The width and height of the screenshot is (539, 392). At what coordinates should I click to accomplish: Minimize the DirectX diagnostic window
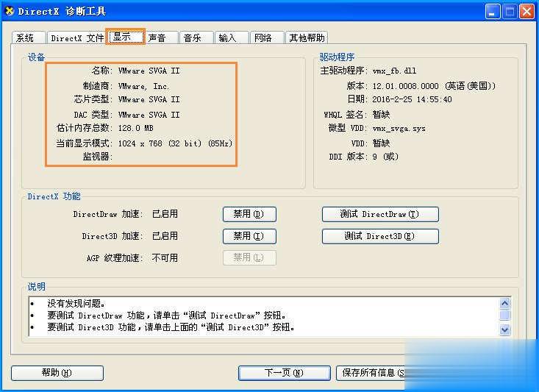(x=492, y=12)
